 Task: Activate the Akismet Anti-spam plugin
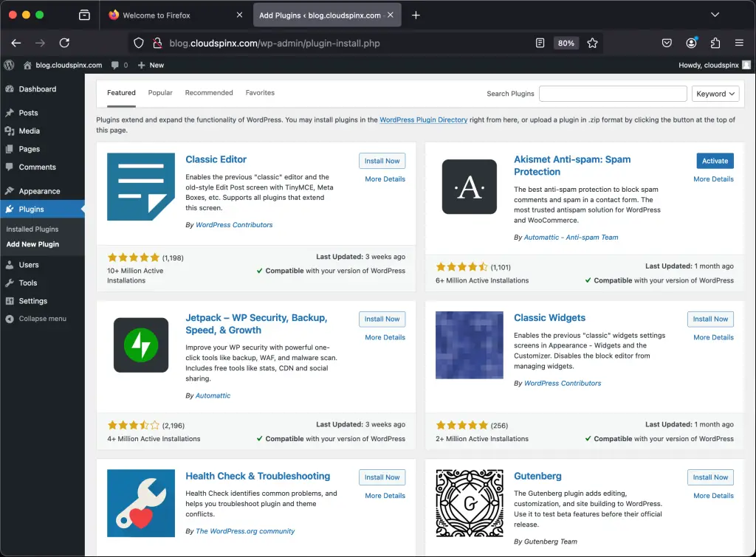pyautogui.click(x=715, y=160)
